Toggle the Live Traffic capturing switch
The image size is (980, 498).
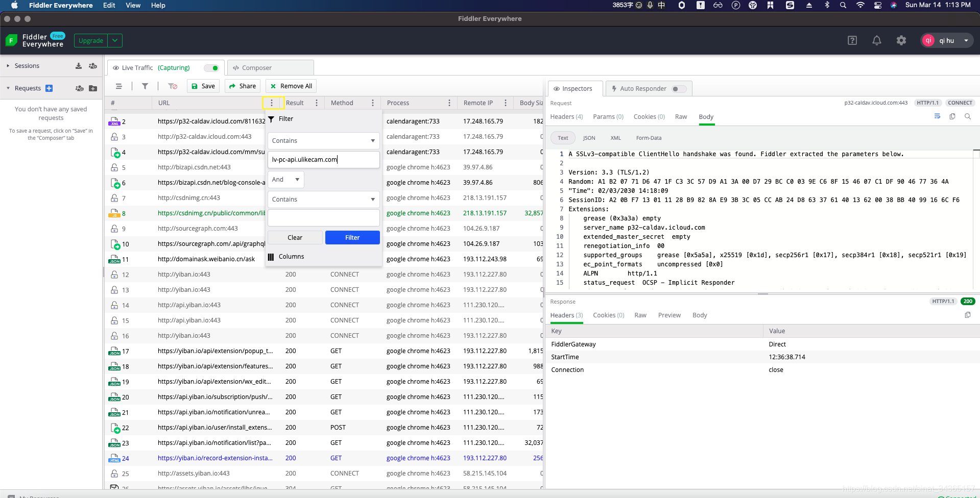211,68
